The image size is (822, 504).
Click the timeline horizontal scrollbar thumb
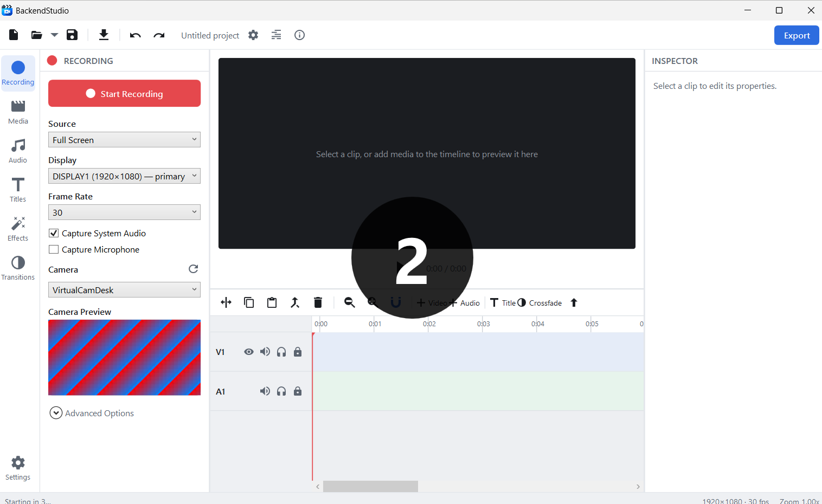(x=370, y=487)
